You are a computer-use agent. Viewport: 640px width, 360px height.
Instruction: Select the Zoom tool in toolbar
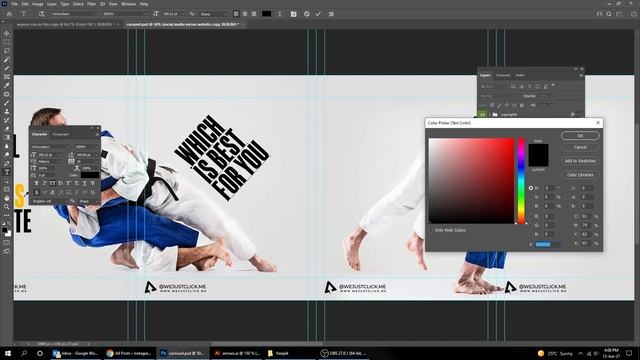pyautogui.click(x=7, y=207)
